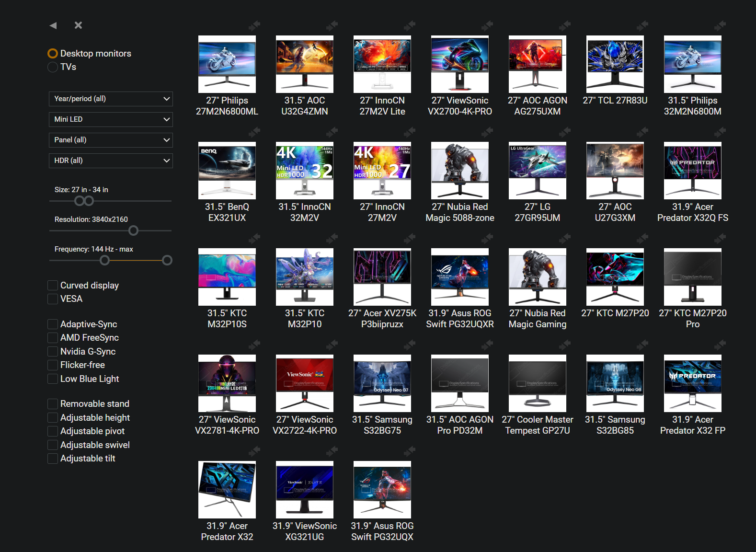Click the back arrow icon
The image size is (756, 552).
click(x=53, y=25)
